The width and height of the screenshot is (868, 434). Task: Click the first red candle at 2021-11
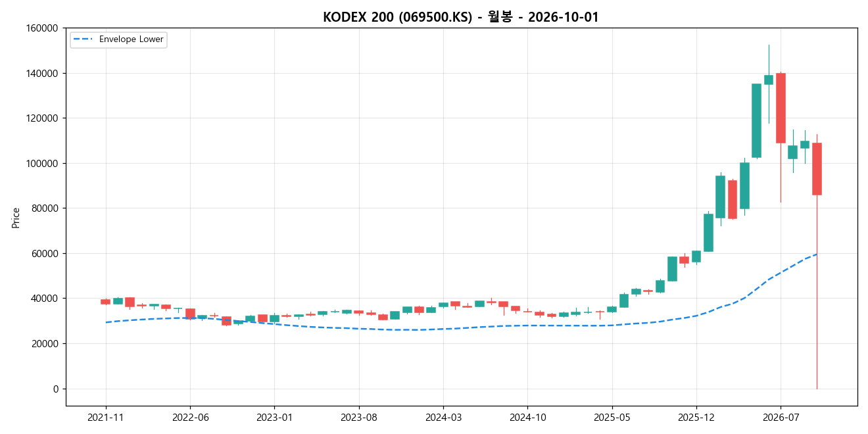(x=106, y=302)
